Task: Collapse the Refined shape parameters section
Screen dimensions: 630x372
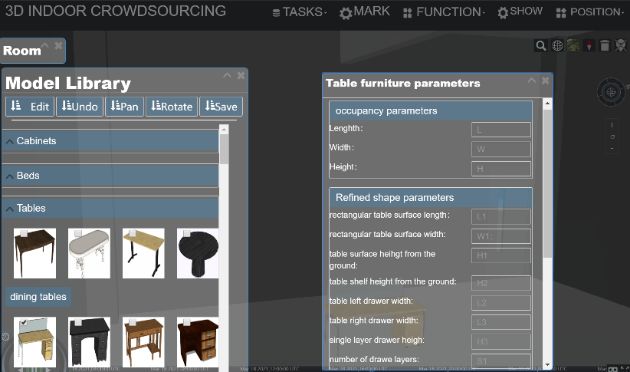Action: [x=431, y=198]
